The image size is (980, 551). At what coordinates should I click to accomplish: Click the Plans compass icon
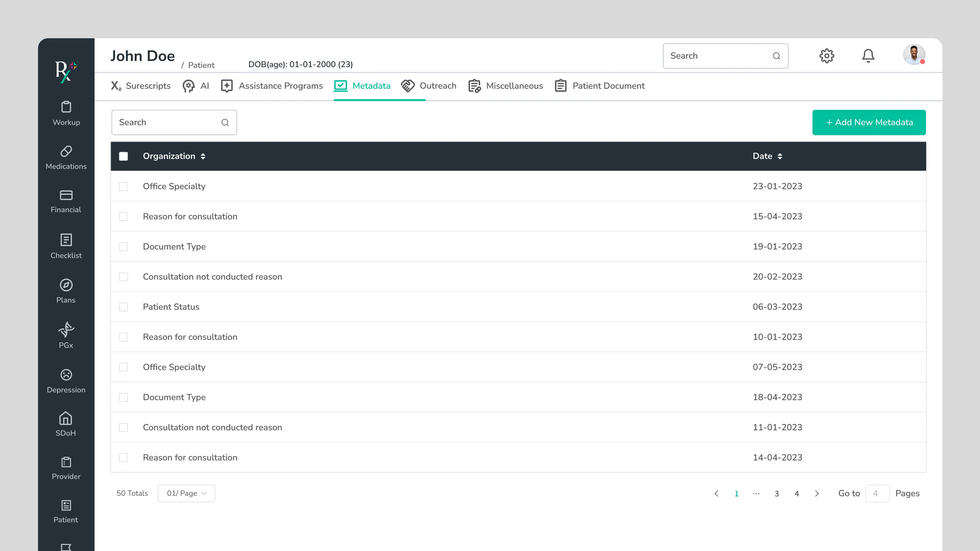[66, 285]
